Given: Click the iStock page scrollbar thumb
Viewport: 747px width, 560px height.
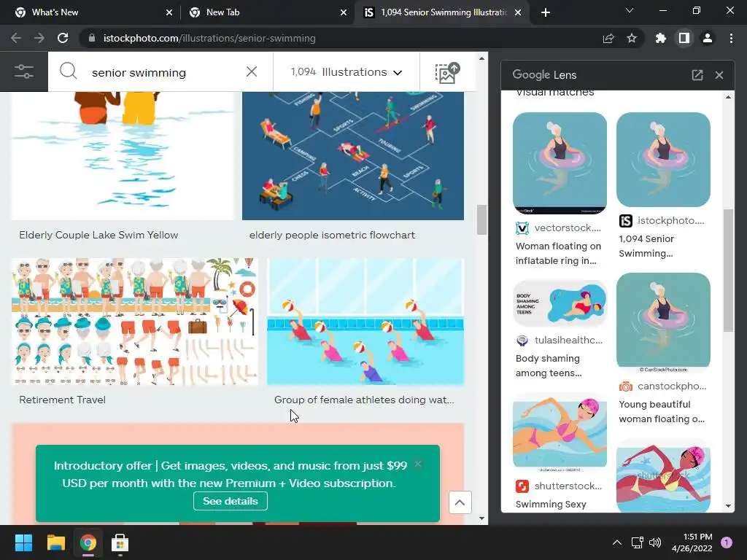Looking at the screenshot, I should coord(481,219).
